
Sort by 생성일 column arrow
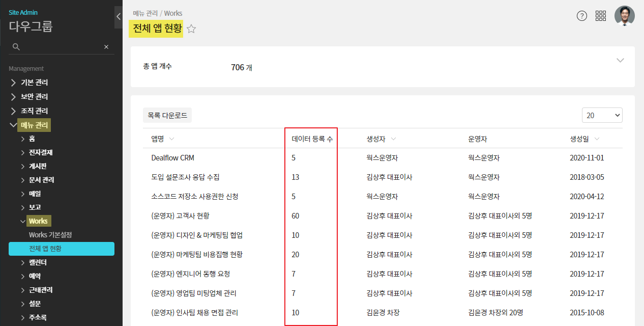[x=597, y=139]
